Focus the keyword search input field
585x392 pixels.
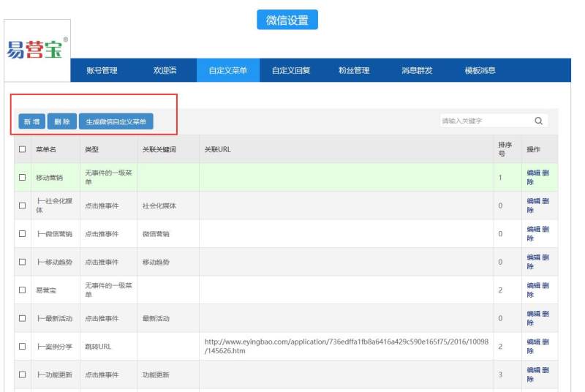[x=483, y=121]
